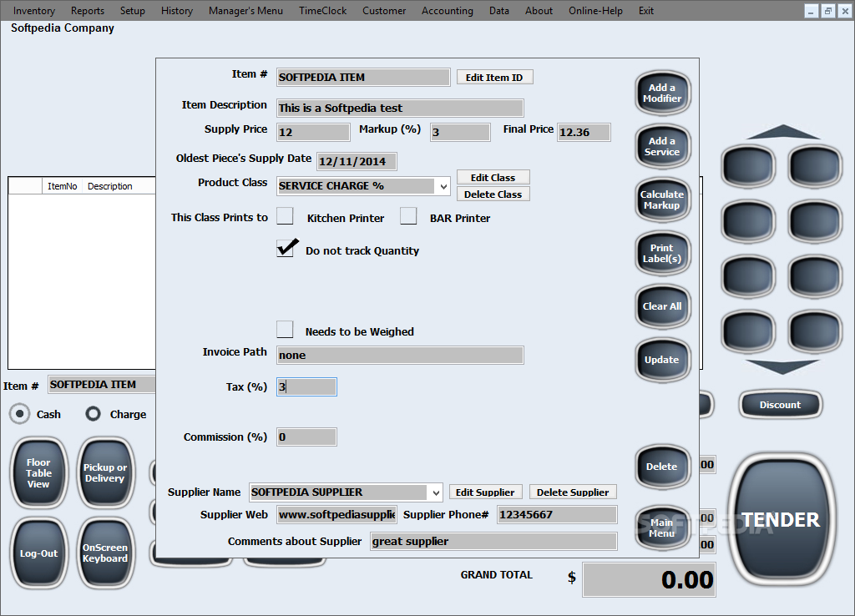Click the Pickup or Delivery button
Viewport: 855px width, 616px height.
(104, 472)
